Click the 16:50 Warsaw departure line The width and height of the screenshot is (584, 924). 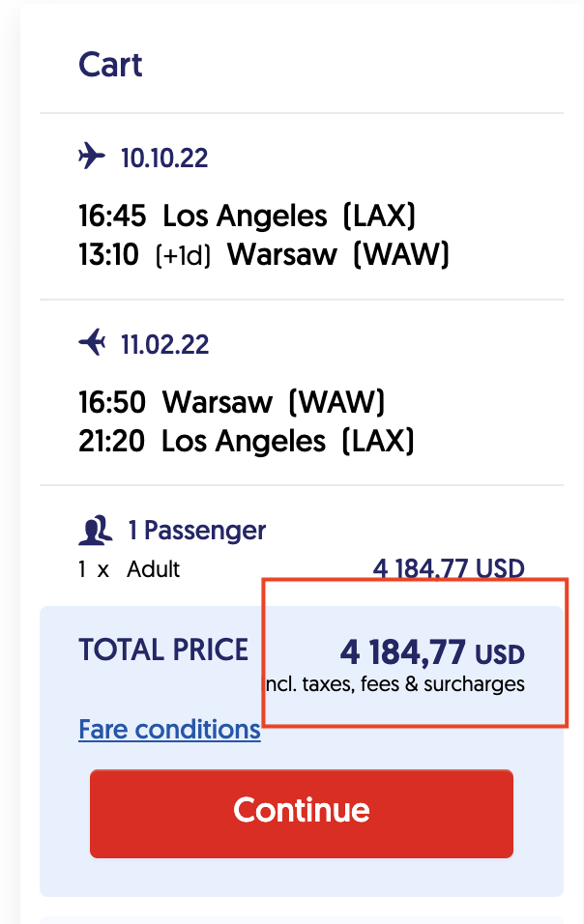tap(231, 401)
